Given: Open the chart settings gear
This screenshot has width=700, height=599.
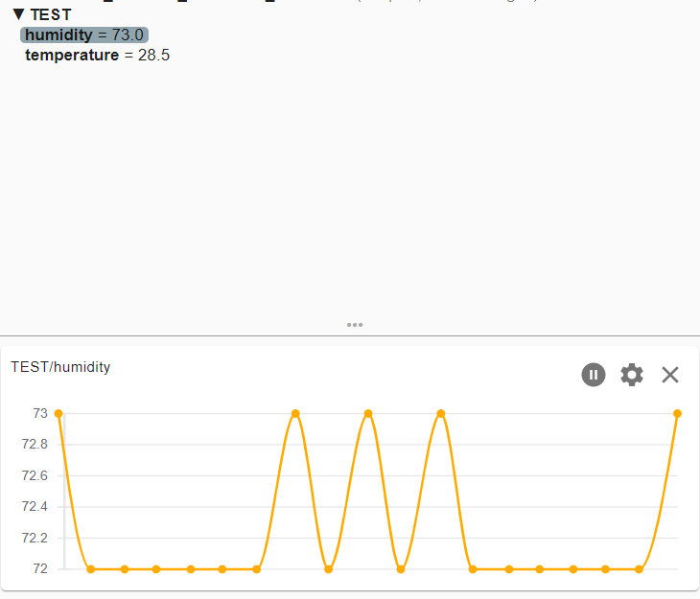Looking at the screenshot, I should (x=632, y=375).
